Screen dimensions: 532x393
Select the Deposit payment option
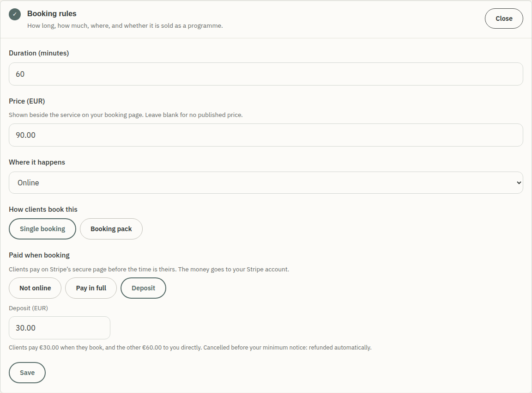click(143, 288)
